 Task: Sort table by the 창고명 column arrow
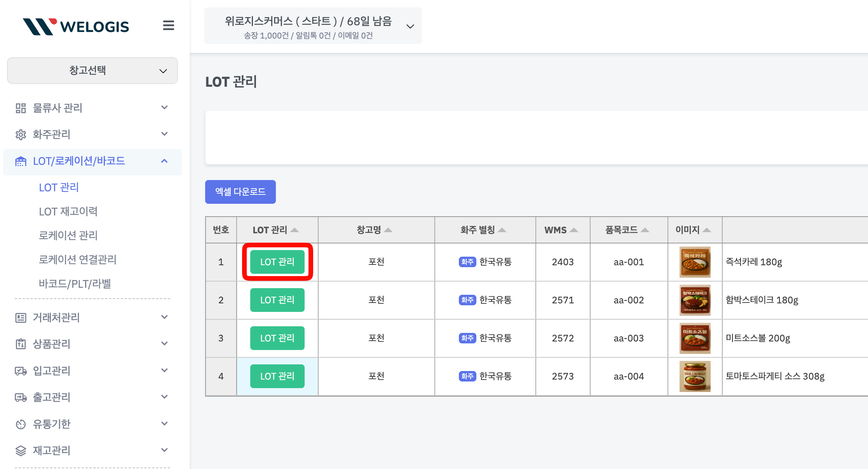point(388,230)
